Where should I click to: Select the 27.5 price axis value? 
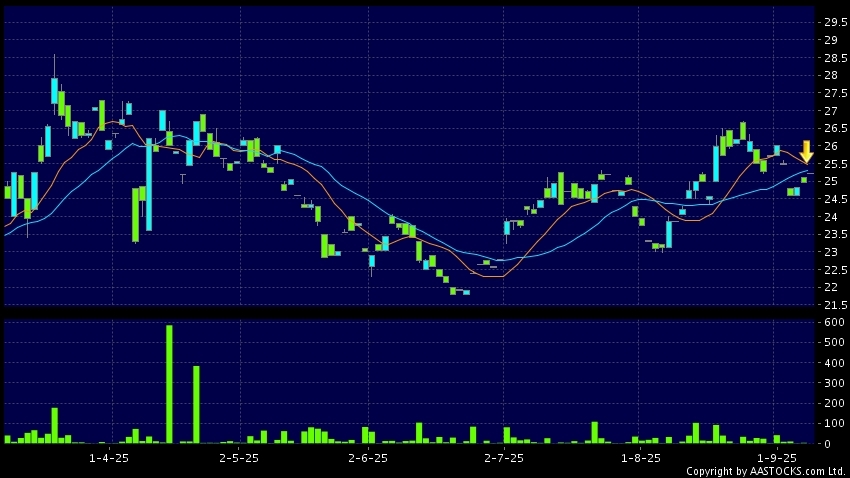[835, 93]
